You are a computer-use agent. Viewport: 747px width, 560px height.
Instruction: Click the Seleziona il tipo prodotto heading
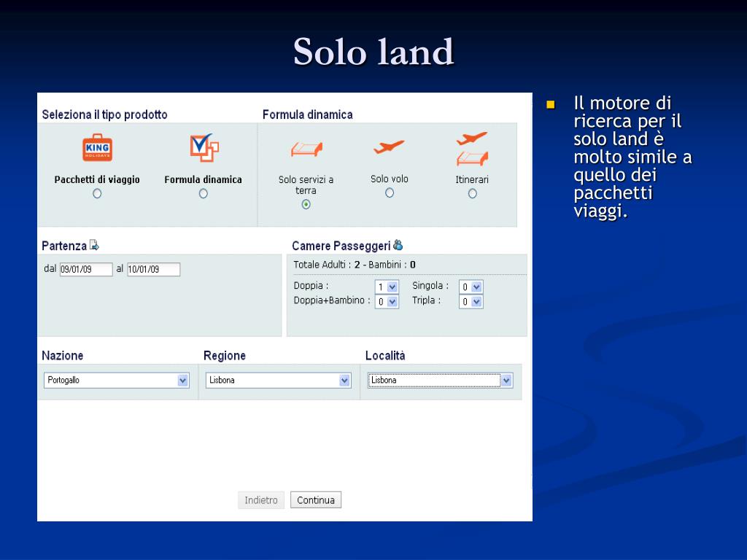(x=105, y=114)
